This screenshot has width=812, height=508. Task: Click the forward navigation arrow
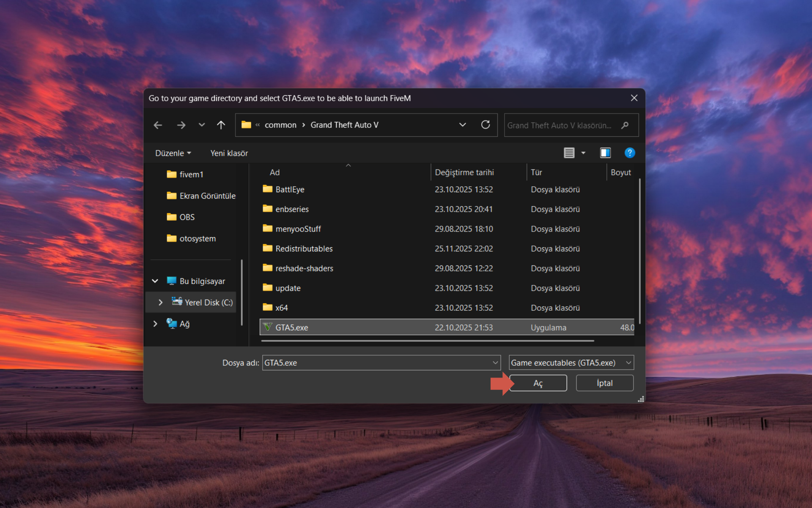181,125
